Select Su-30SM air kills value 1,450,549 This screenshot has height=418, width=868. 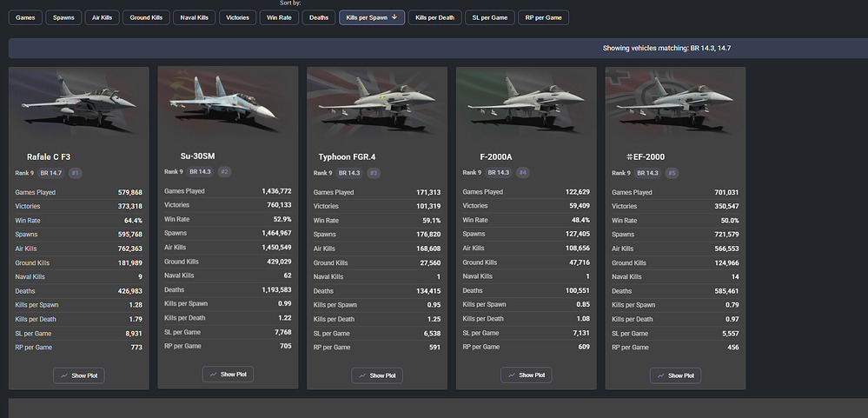277,248
